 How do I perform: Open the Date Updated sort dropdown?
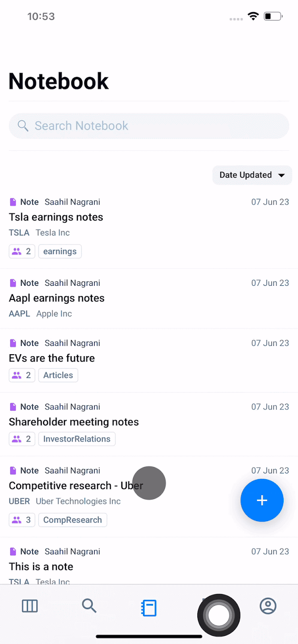coord(252,175)
